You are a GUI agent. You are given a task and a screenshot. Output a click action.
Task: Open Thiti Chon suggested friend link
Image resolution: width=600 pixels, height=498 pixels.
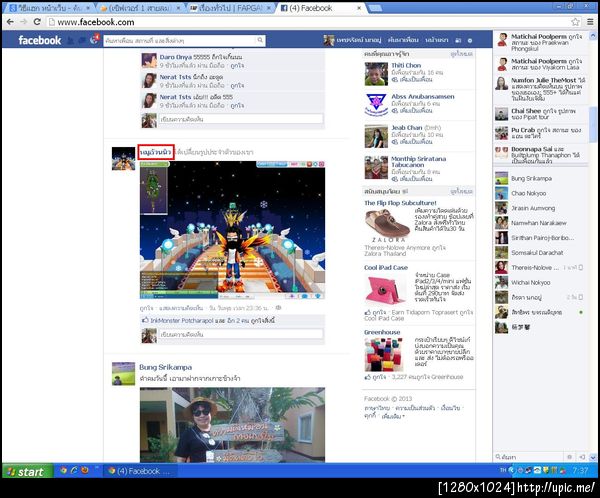coord(406,65)
